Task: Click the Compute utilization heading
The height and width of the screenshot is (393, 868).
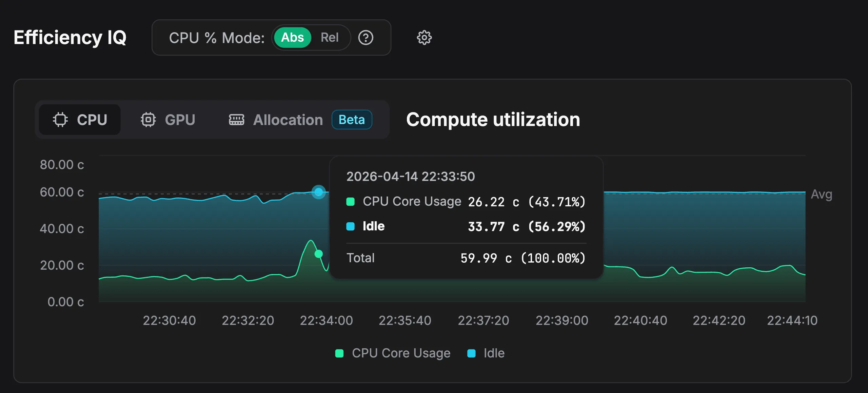Action: click(x=493, y=120)
